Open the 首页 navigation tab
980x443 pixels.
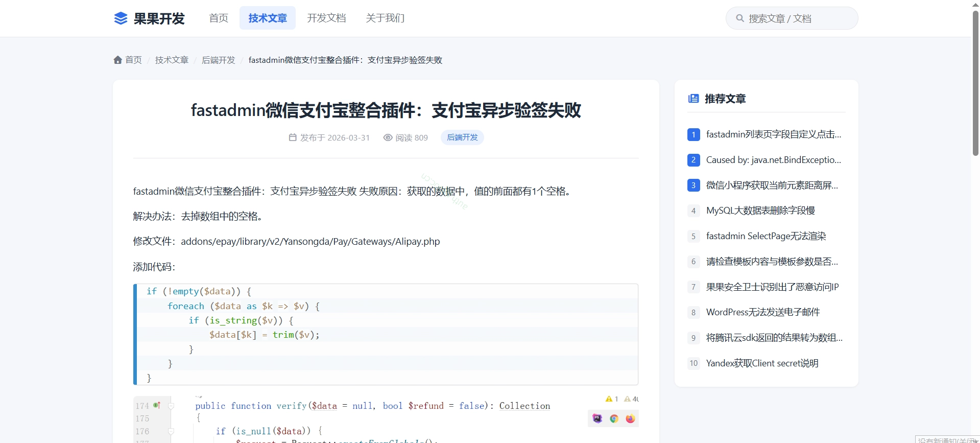[x=219, y=18]
